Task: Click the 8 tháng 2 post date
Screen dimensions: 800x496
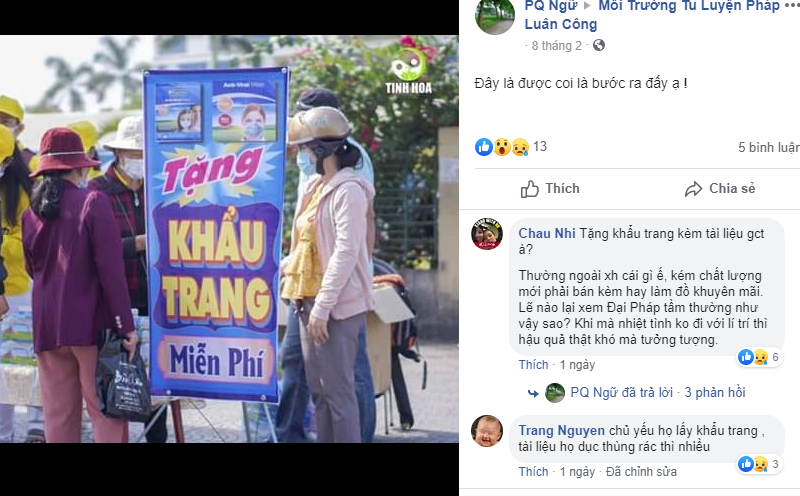Action: [557, 46]
